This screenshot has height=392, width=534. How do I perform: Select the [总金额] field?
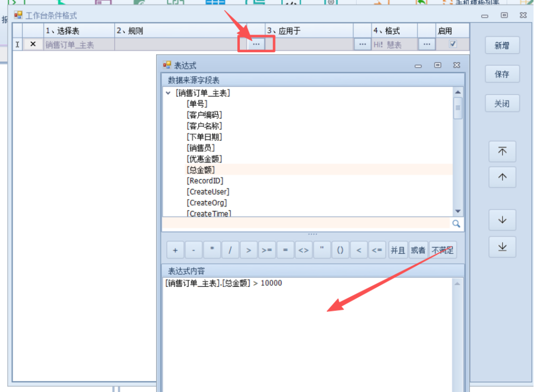(x=201, y=170)
